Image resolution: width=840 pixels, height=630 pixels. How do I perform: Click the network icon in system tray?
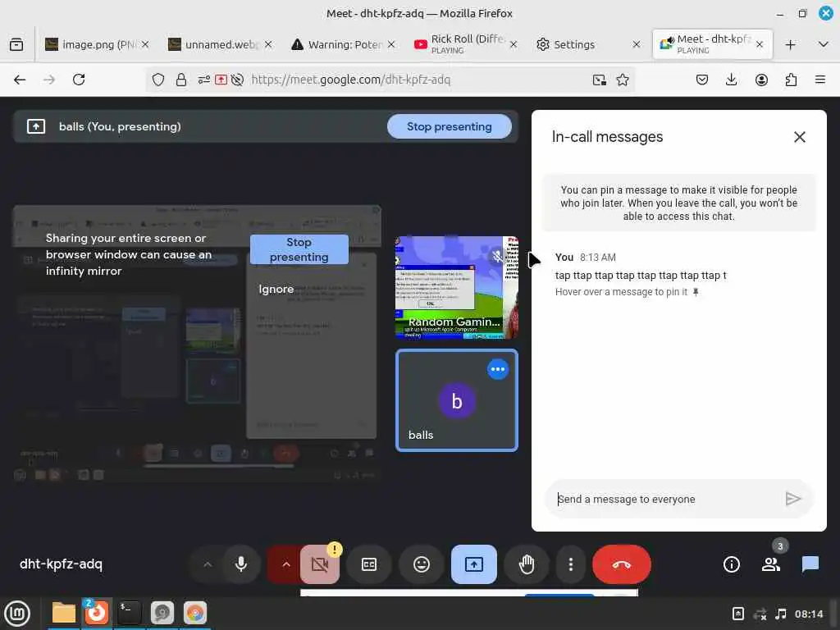pyautogui.click(x=760, y=614)
